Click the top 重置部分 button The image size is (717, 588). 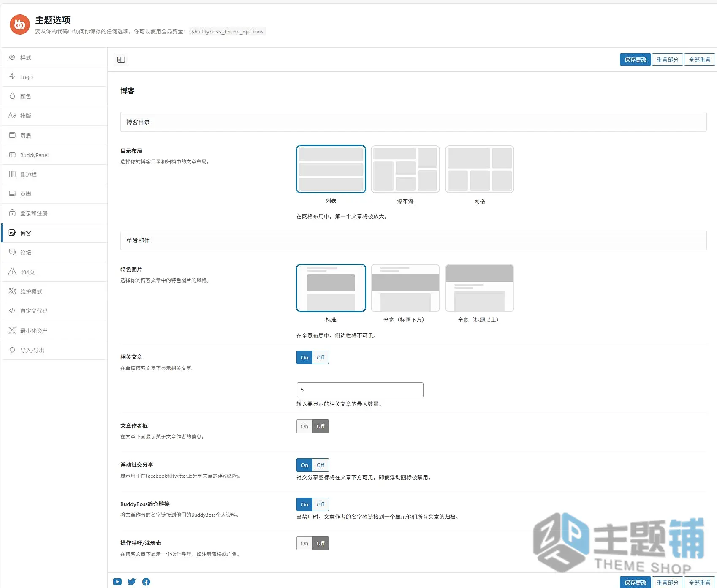pyautogui.click(x=667, y=60)
